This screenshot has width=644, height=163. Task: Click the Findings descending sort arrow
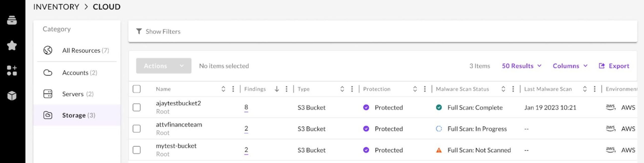point(277,89)
